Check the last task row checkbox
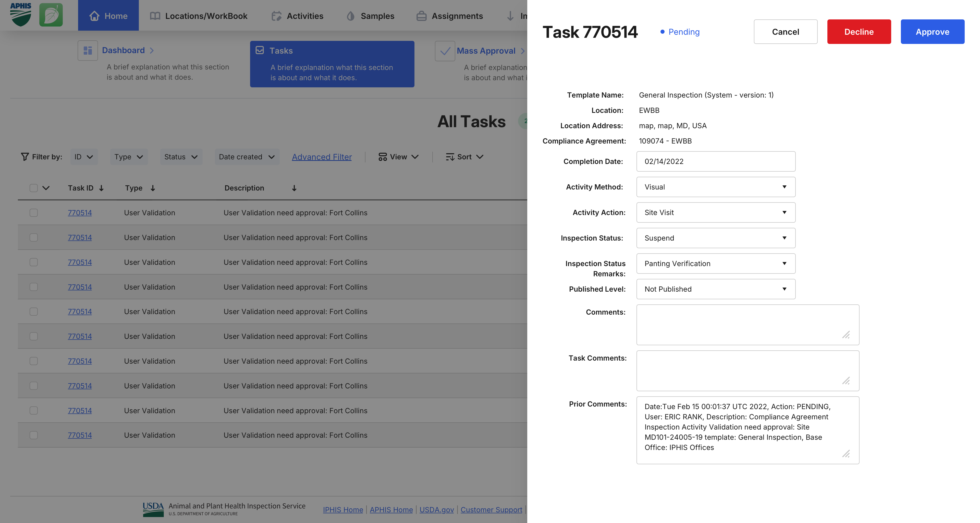This screenshot has height=523, width=980. tap(33, 435)
